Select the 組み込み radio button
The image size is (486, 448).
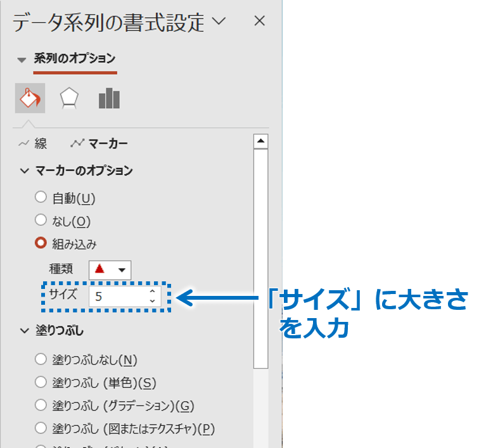pos(41,243)
